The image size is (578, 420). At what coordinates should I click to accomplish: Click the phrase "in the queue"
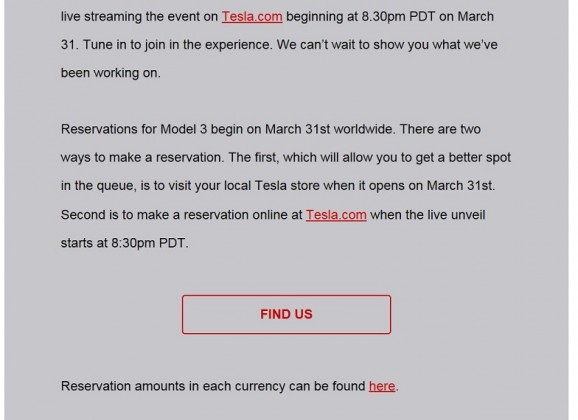98,186
